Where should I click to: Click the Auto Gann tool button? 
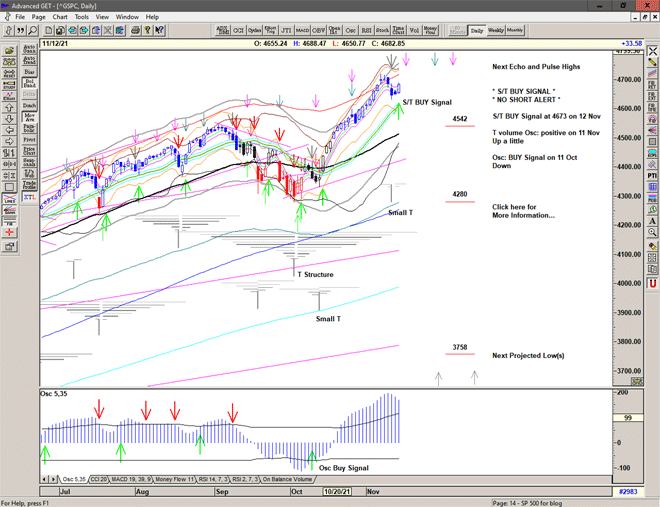[x=29, y=46]
